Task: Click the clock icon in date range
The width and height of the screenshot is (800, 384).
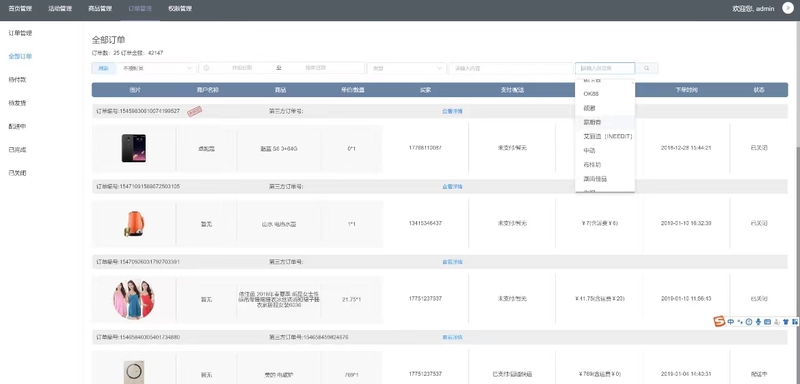Action: (206, 68)
